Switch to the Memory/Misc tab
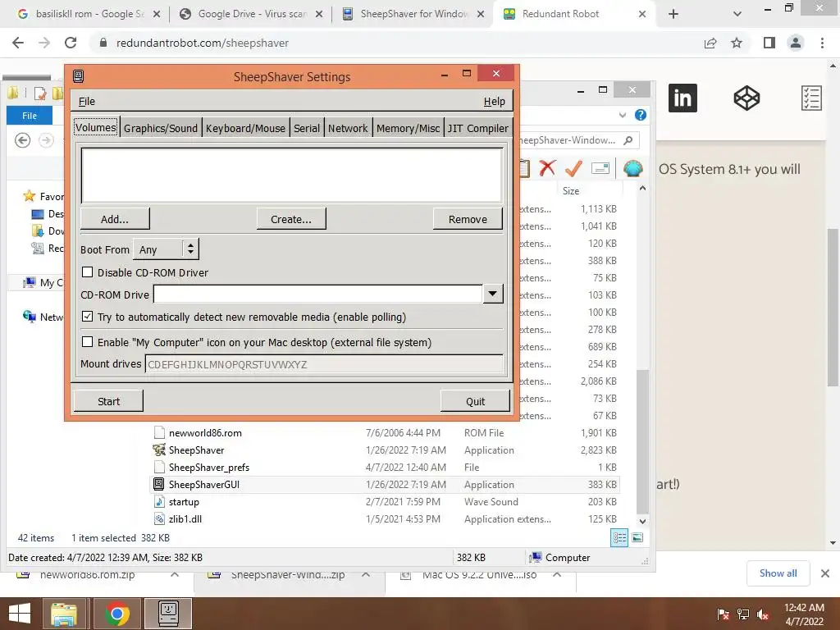840x630 pixels. [408, 128]
